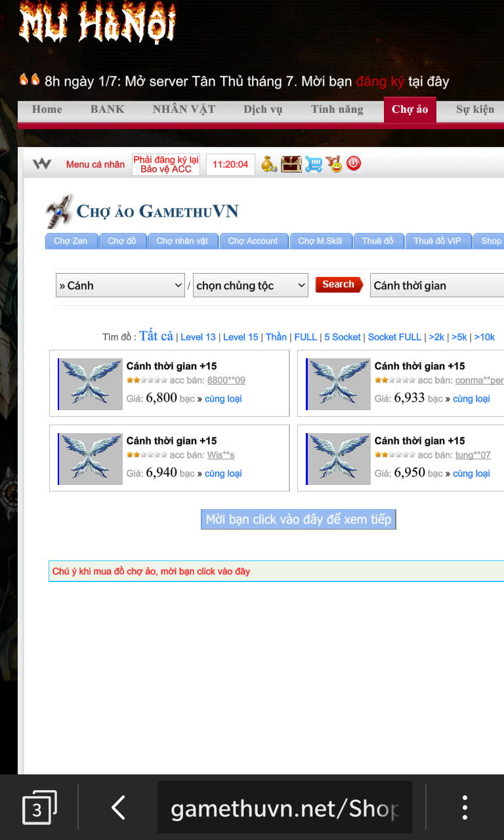The height and width of the screenshot is (840, 504).
Task: Click the red đăng ký link in announcement
Action: pos(380,82)
